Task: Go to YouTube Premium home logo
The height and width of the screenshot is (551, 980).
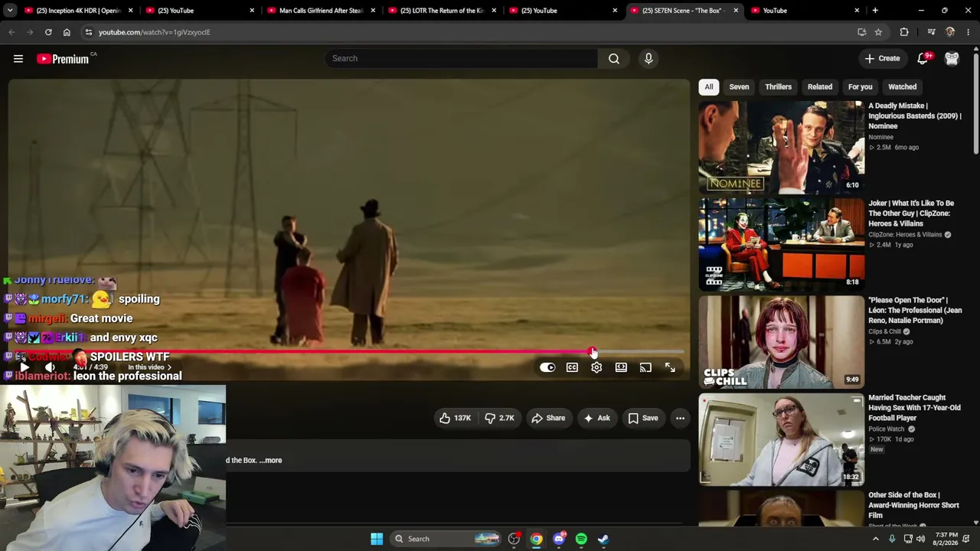Action: 63,59
